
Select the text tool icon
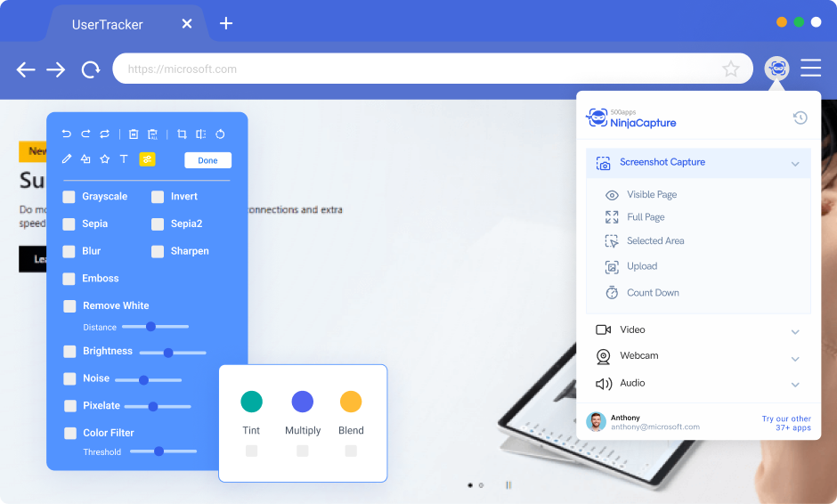(x=124, y=159)
